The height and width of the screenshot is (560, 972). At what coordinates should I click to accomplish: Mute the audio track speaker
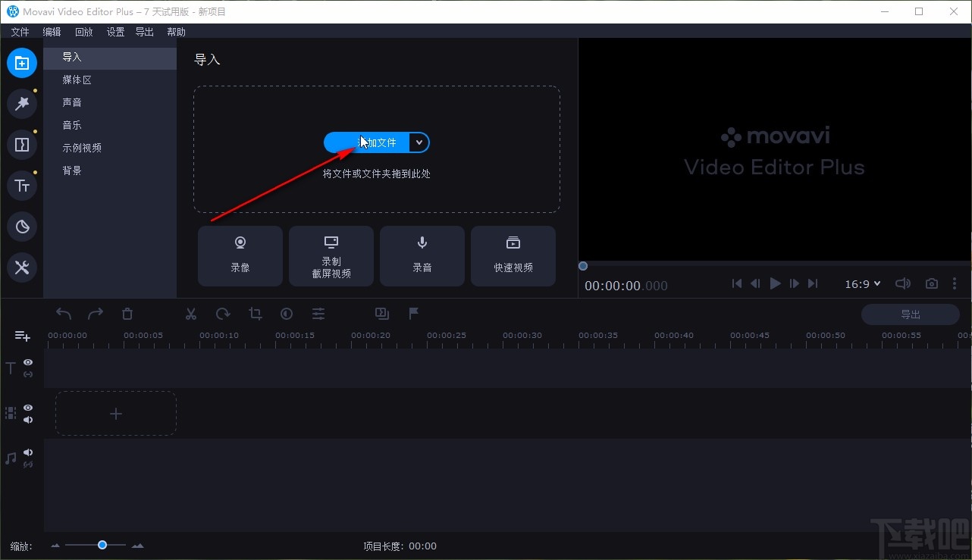click(x=28, y=452)
